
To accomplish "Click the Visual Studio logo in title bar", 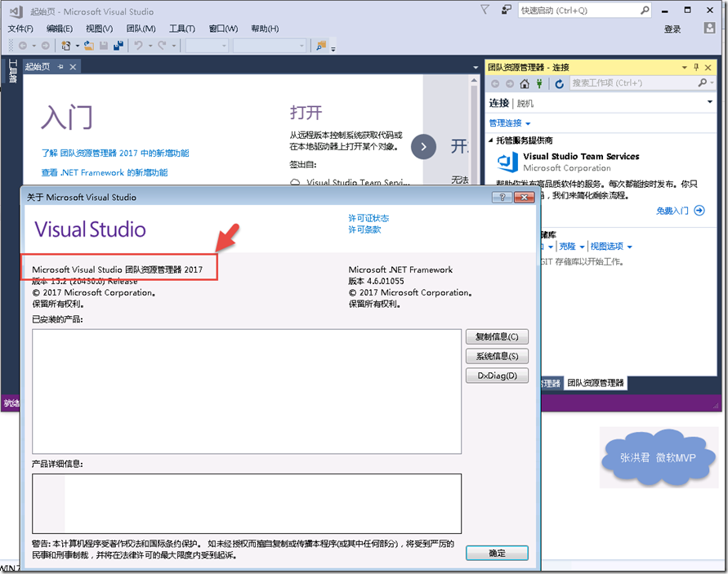I will pyautogui.click(x=16, y=11).
